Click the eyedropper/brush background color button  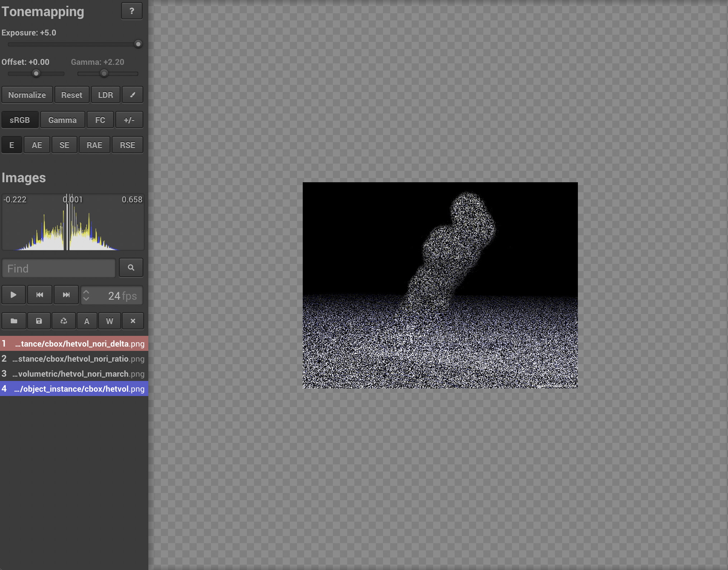pyautogui.click(x=133, y=95)
